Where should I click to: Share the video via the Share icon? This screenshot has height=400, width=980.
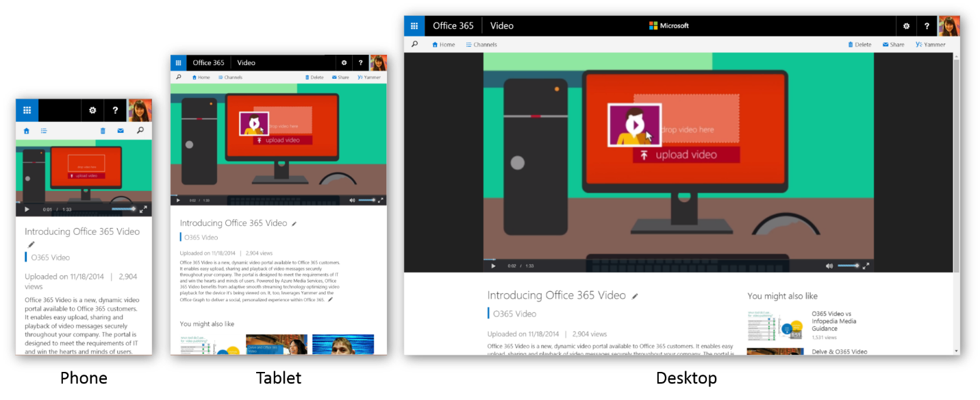click(x=892, y=44)
